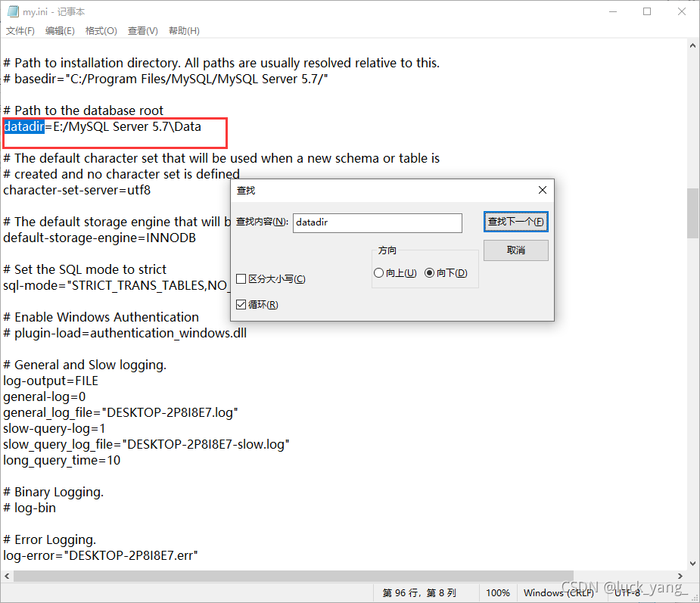The width and height of the screenshot is (700, 603).
Task: Open the 编辑(E) menu
Action: [60, 31]
